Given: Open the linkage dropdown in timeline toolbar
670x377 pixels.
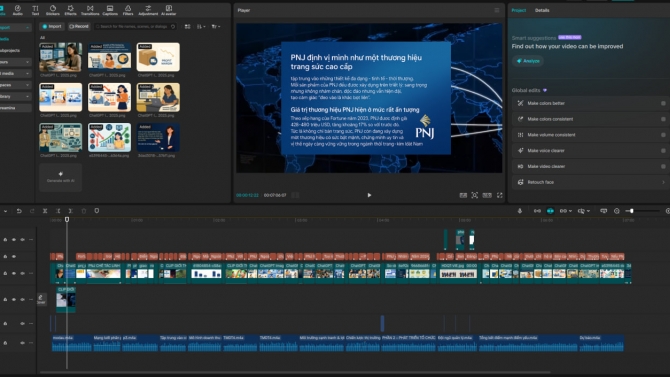Looking at the screenshot, I should [x=565, y=211].
